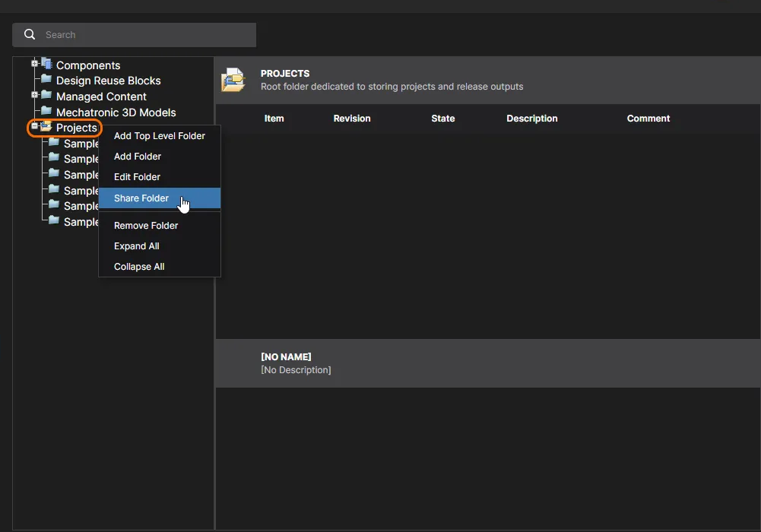Image resolution: width=761 pixels, height=532 pixels.
Task: Click the open Projects folder icon in the tree
Action: (46, 127)
